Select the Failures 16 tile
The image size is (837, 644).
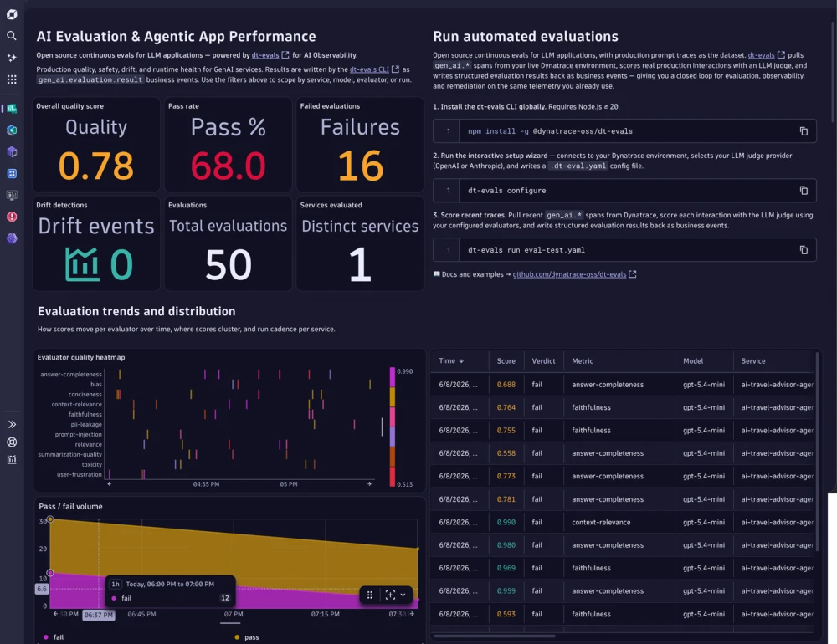[360, 145]
